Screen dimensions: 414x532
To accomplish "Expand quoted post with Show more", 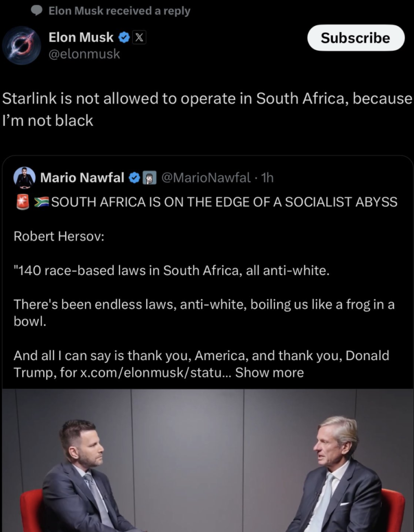I will coord(269,373).
